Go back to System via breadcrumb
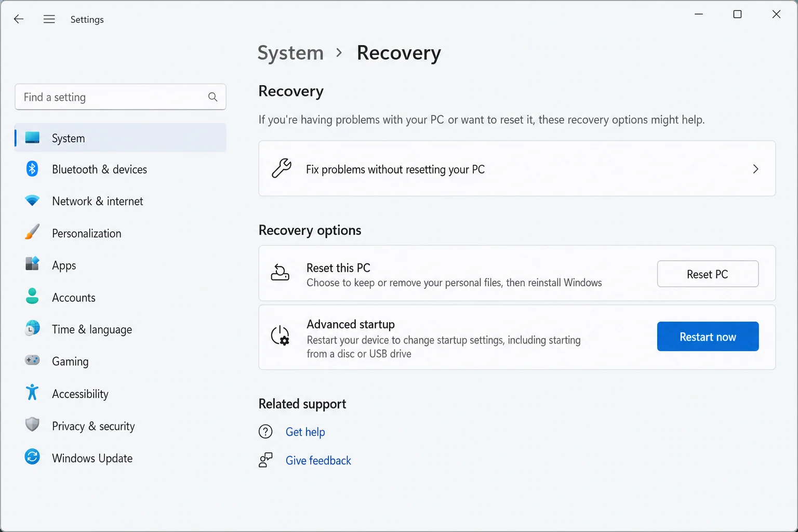Image resolution: width=798 pixels, height=532 pixels. (x=290, y=53)
